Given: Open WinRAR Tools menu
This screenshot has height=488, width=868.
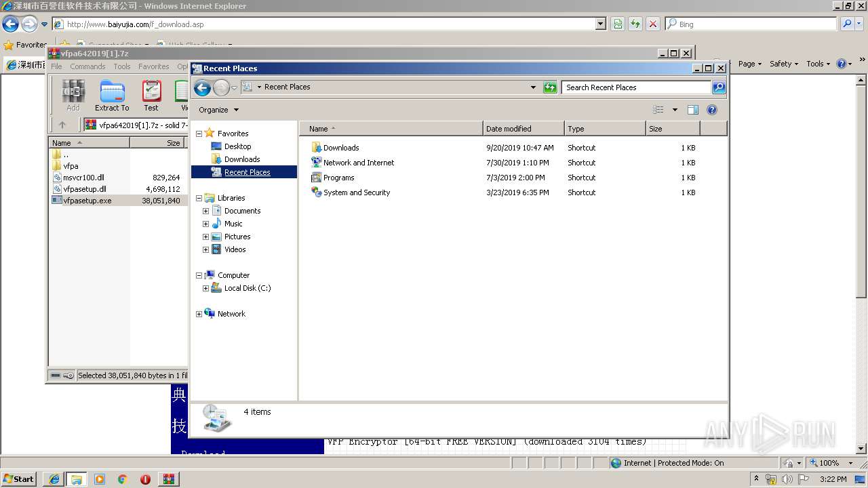Looking at the screenshot, I should (122, 66).
